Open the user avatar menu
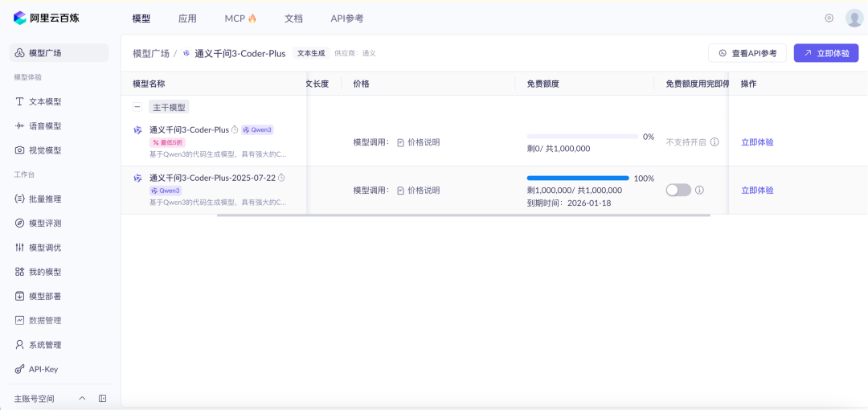This screenshot has width=868, height=410. click(854, 18)
